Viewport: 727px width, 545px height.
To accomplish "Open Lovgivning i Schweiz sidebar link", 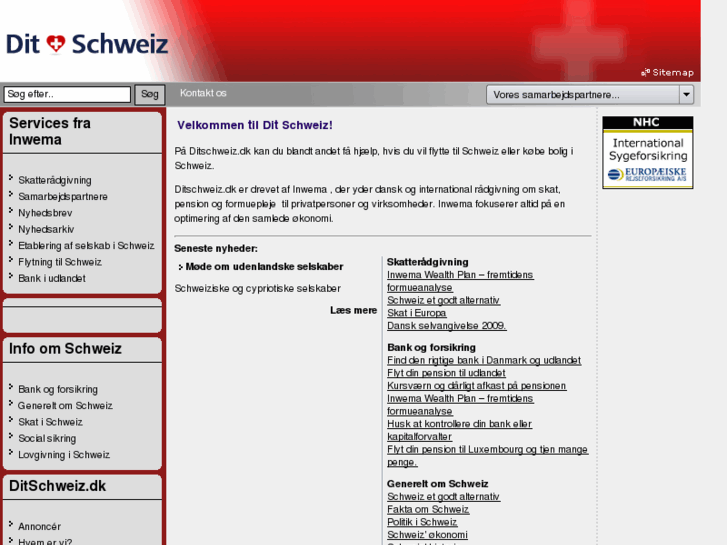I will pyautogui.click(x=64, y=455).
